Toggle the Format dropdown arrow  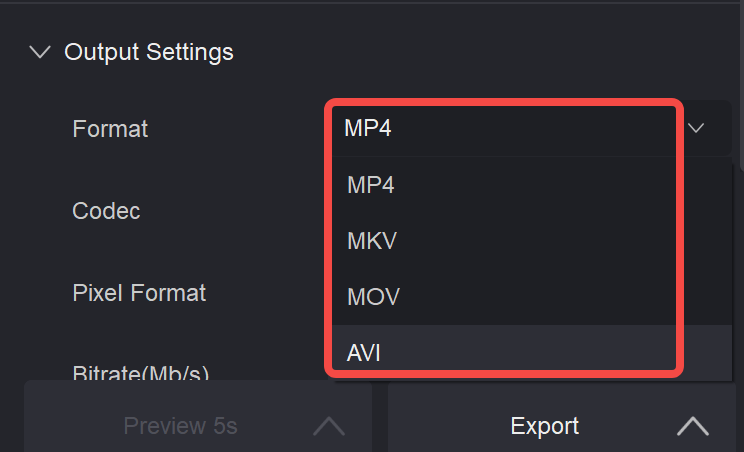click(x=696, y=128)
